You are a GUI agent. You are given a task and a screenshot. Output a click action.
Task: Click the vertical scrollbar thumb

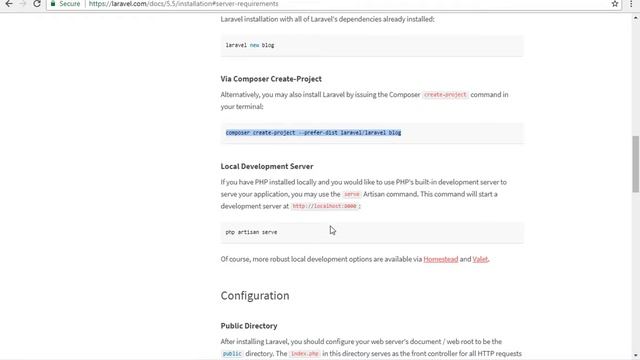click(636, 164)
